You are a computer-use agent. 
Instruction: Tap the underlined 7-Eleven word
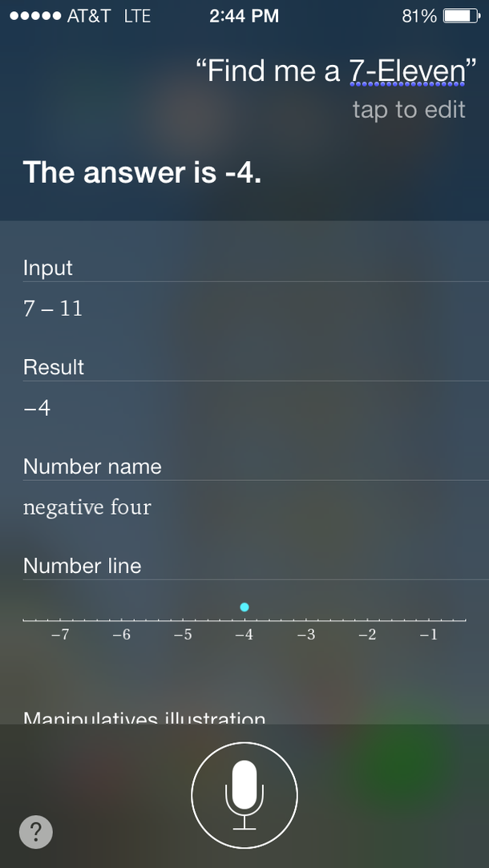pos(407,71)
